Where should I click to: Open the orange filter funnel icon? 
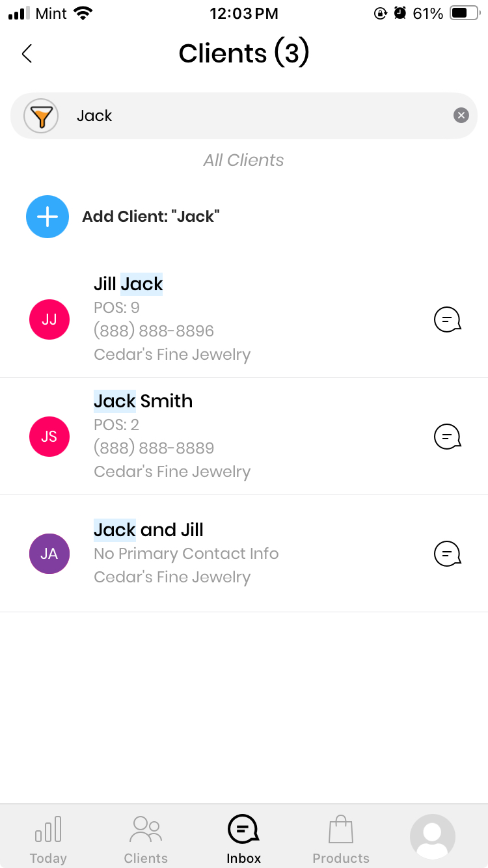click(x=41, y=116)
